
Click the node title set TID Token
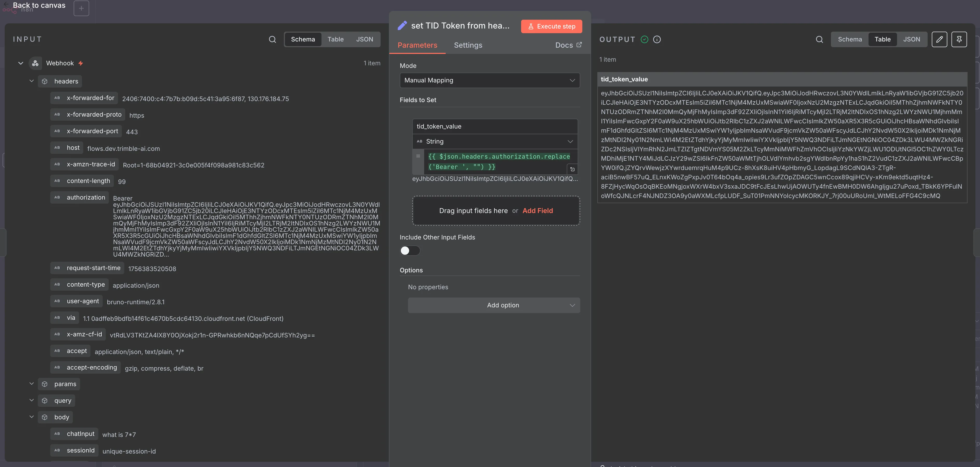(x=460, y=25)
